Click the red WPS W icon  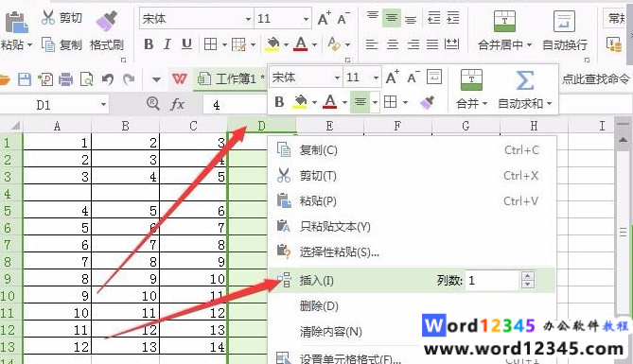180,79
